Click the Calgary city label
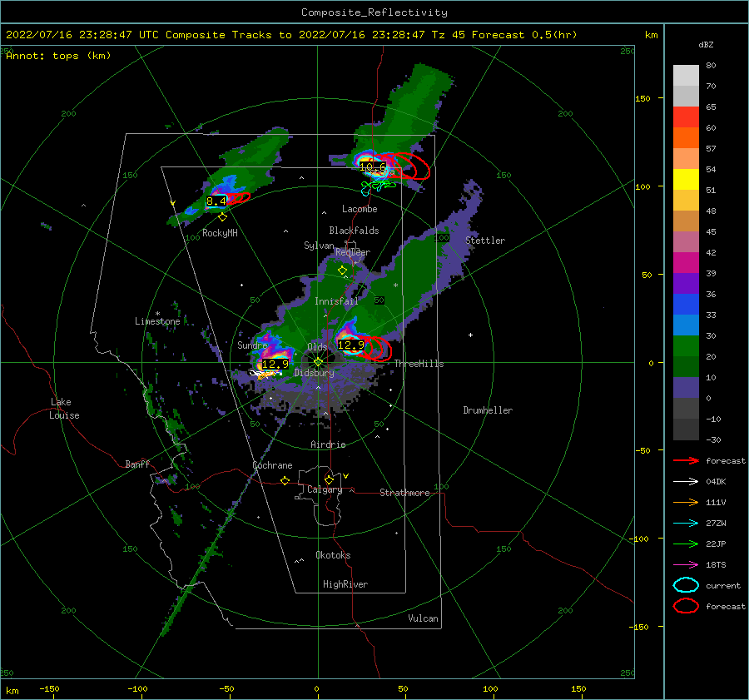 325,489
